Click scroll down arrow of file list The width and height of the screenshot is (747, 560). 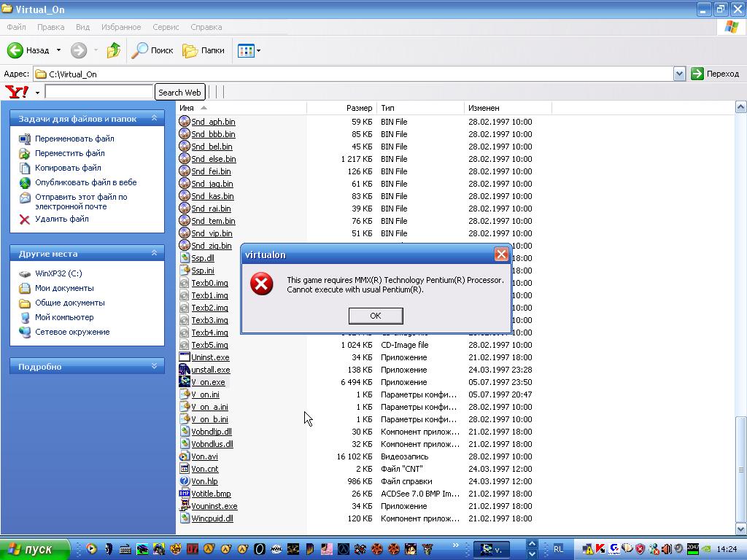point(740,528)
